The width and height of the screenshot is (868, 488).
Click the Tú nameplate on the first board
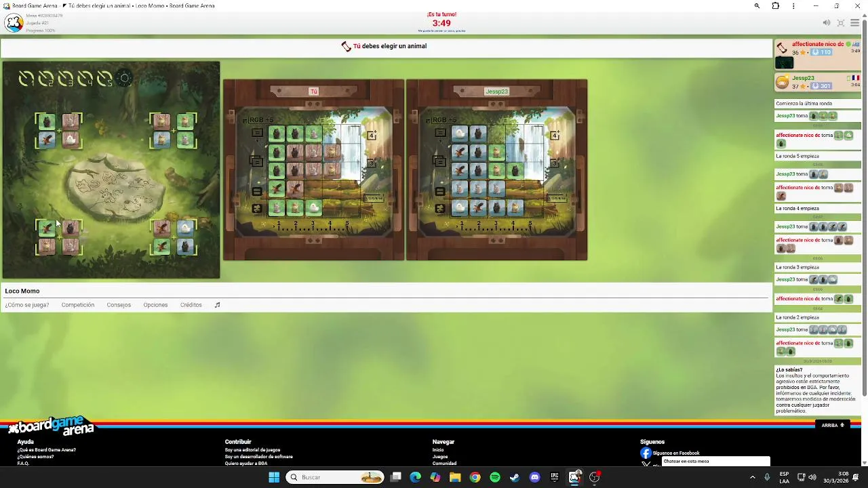313,91
